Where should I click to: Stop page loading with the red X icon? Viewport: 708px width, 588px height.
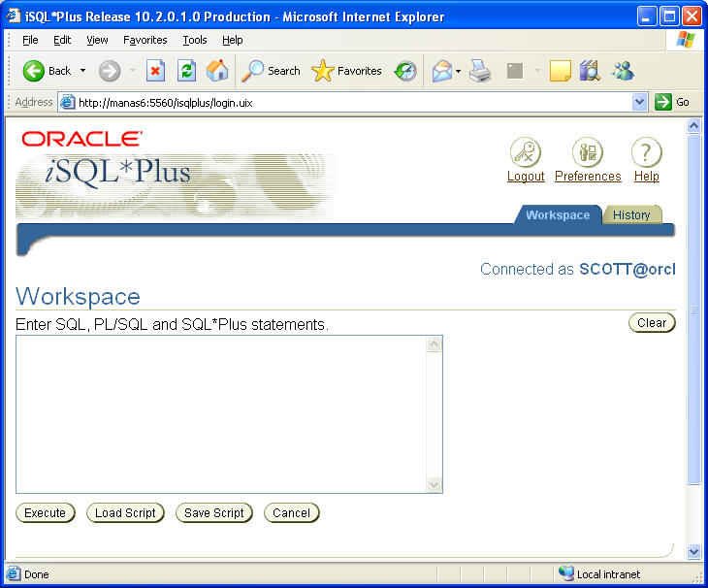(155, 71)
